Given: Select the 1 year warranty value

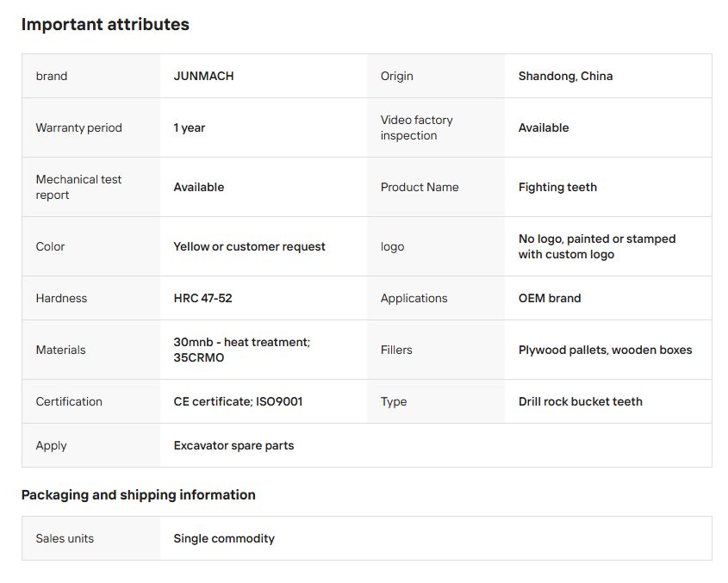Looking at the screenshot, I should point(189,127).
